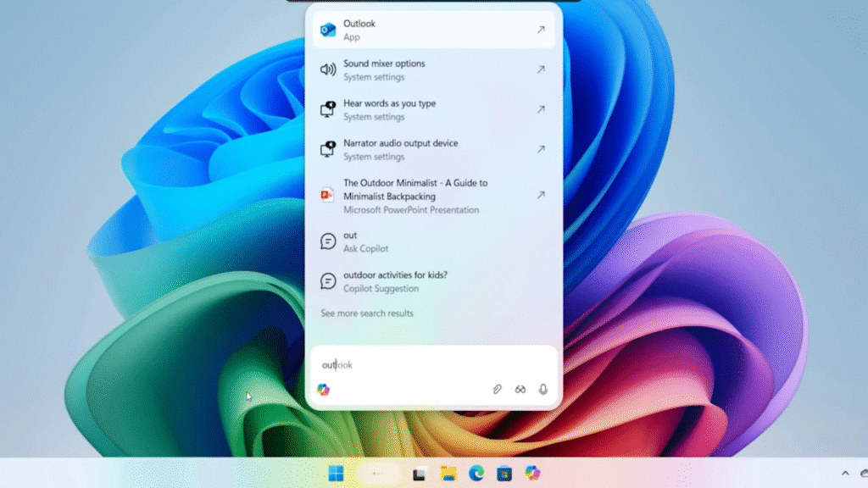Click the Narrator audio output device icon
Viewport: 868px width, 488px height.
pyautogui.click(x=328, y=149)
